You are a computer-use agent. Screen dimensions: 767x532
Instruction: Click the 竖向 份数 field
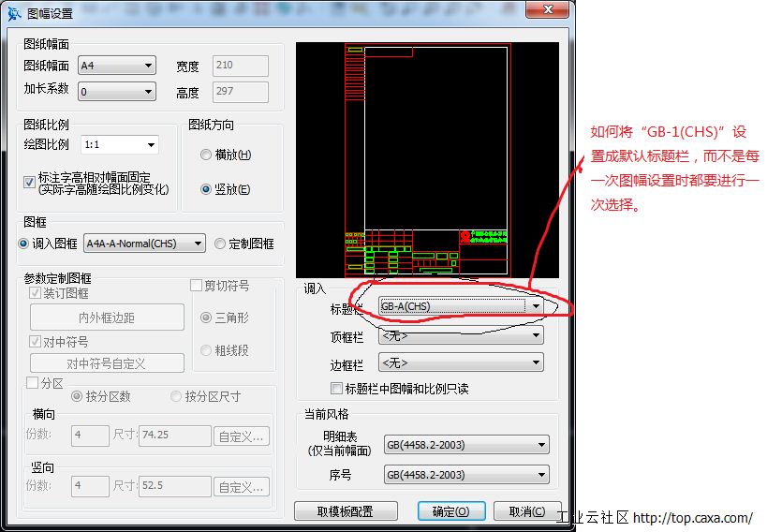point(90,486)
